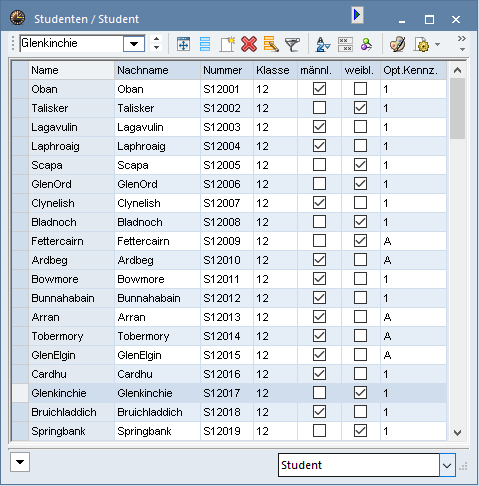This screenshot has width=479, height=486.
Task: Click the Nachname column header
Action: [x=157, y=70]
